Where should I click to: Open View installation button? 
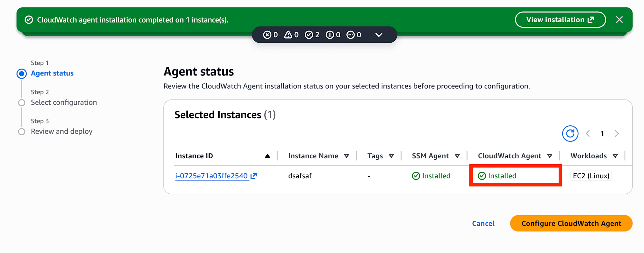560,20
